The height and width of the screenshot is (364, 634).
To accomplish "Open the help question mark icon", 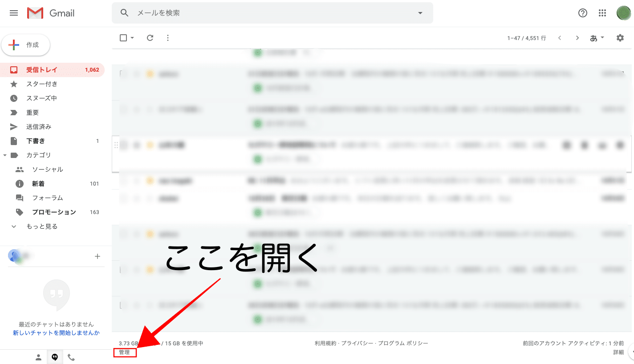I will (x=582, y=13).
